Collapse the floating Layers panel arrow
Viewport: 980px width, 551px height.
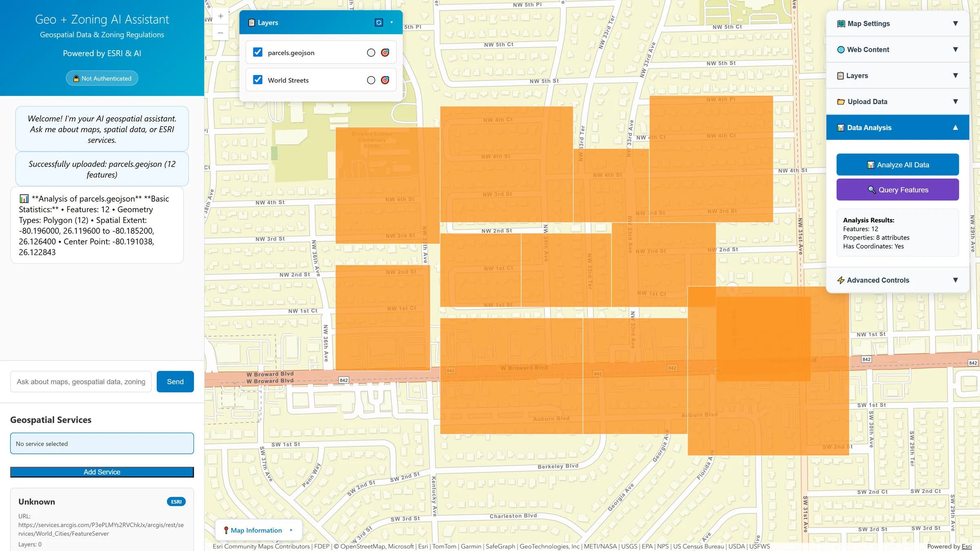(x=392, y=22)
